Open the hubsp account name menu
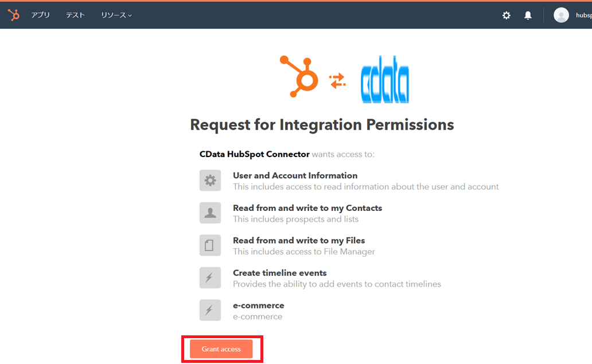Image resolution: width=592 pixels, height=364 pixels. pyautogui.click(x=583, y=15)
